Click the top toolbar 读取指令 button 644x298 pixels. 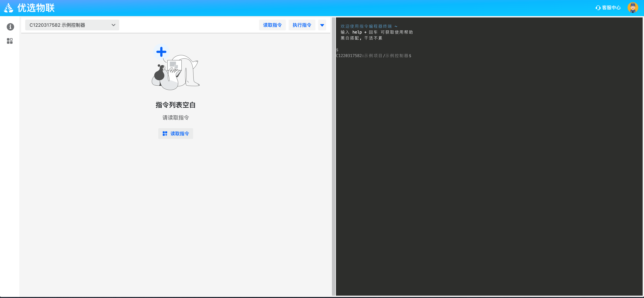pos(272,25)
